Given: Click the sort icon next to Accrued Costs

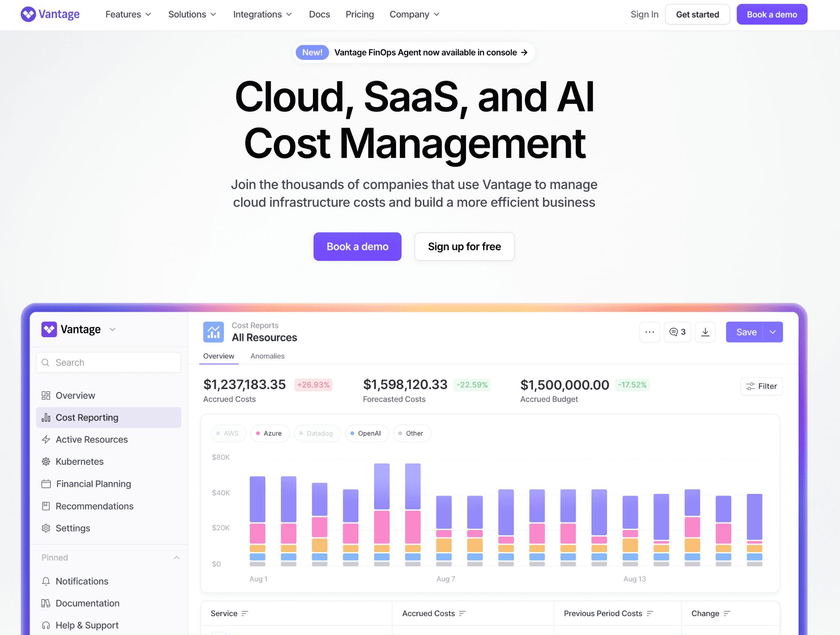Looking at the screenshot, I should [462, 613].
